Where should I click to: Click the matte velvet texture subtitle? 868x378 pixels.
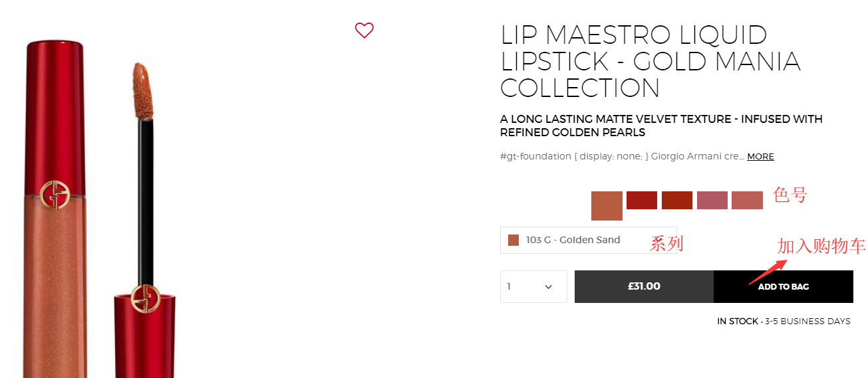click(661, 126)
